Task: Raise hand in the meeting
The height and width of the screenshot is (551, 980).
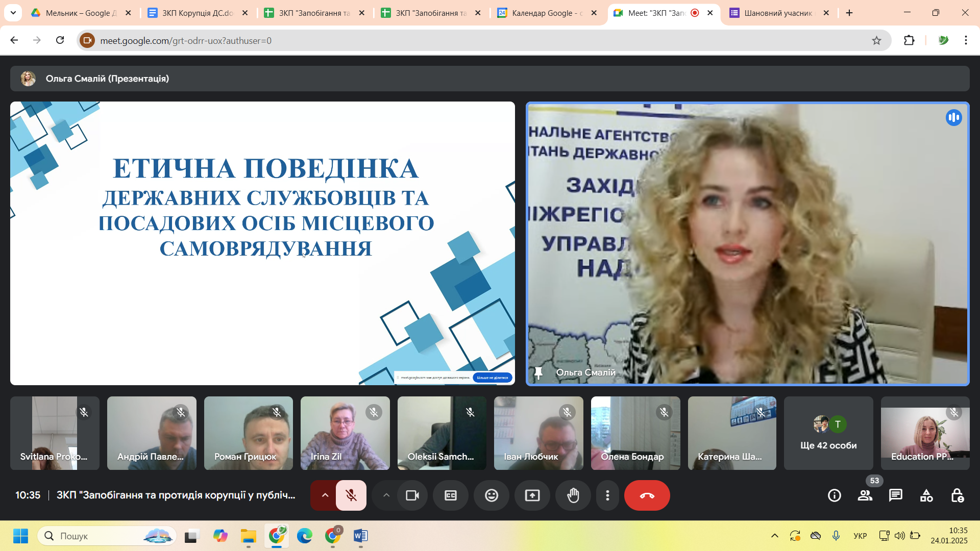Action: pyautogui.click(x=573, y=495)
